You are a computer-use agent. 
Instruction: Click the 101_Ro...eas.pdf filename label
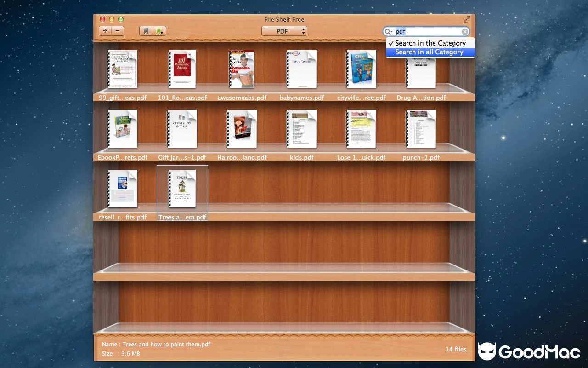182,98
